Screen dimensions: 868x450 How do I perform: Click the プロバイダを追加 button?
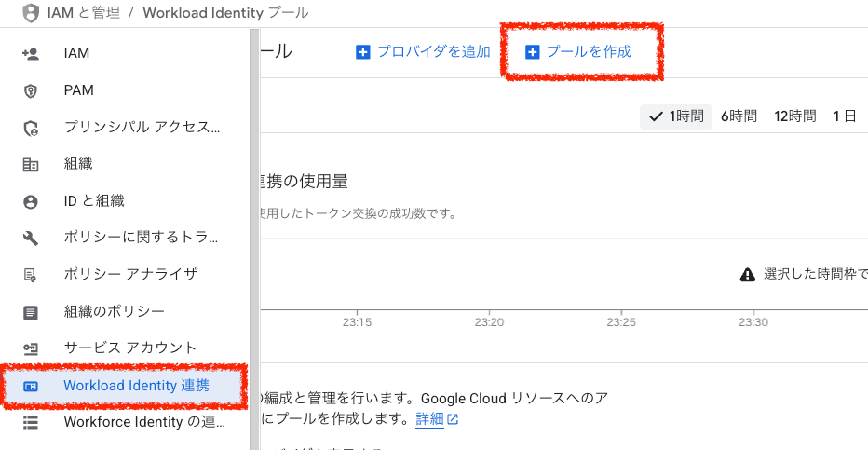tap(424, 52)
